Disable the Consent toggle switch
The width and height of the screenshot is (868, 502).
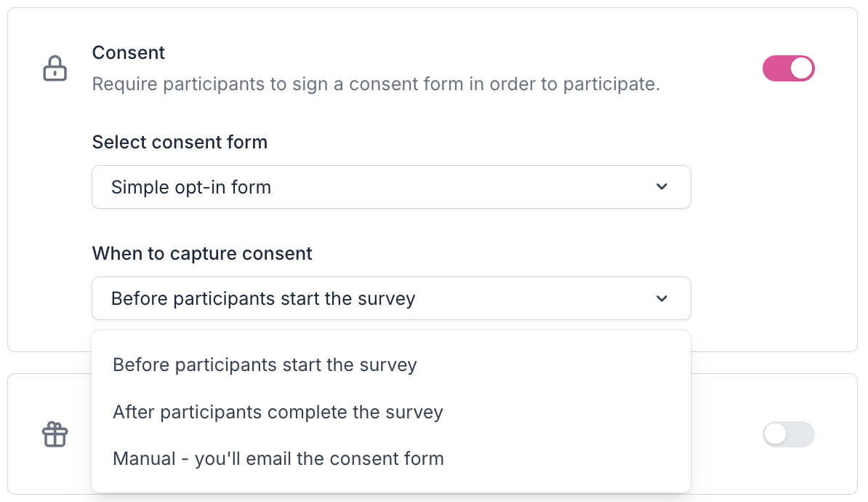tap(788, 69)
